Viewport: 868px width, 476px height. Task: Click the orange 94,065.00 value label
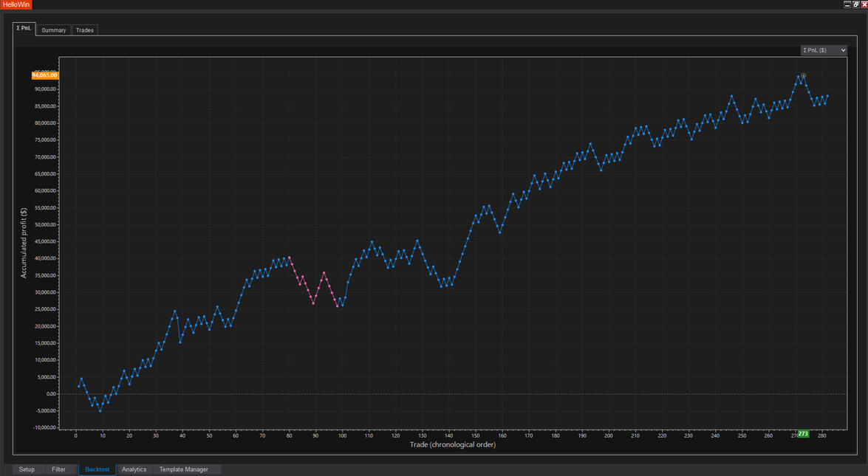44,75
